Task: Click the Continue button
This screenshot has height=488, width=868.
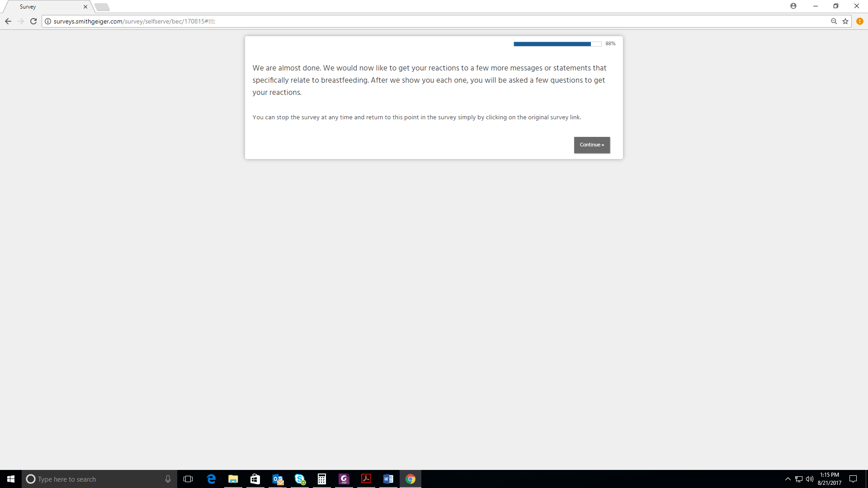Action: (x=592, y=145)
